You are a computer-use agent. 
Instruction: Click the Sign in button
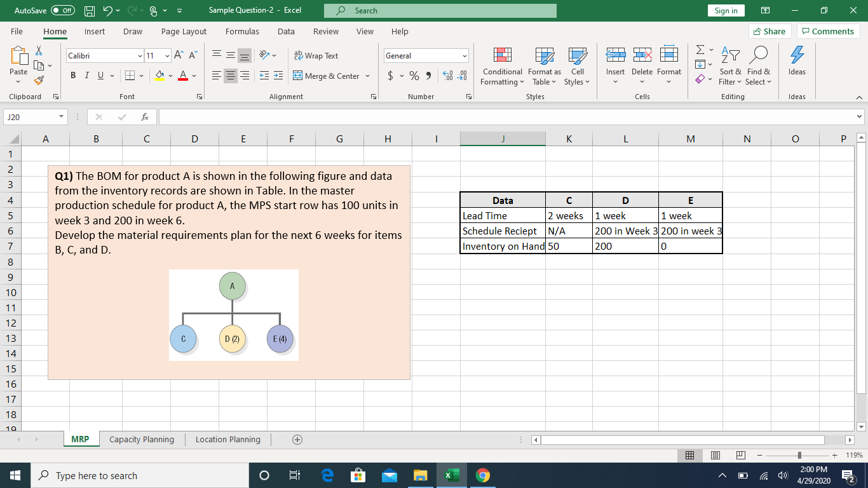(726, 10)
